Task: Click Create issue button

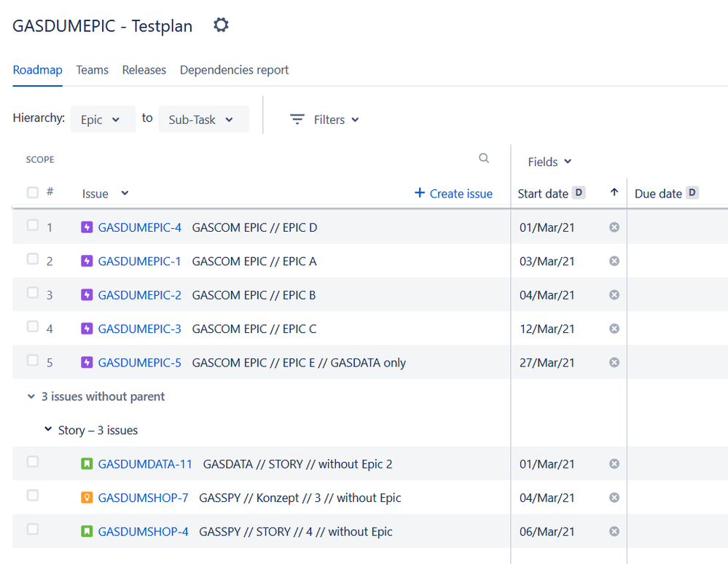Action: [453, 193]
